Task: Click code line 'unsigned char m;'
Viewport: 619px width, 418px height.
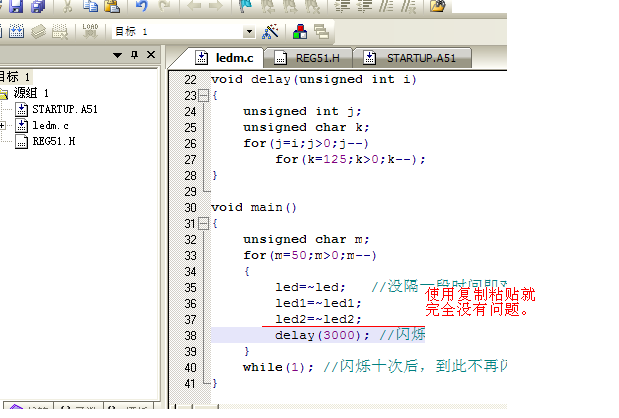Action: point(306,240)
